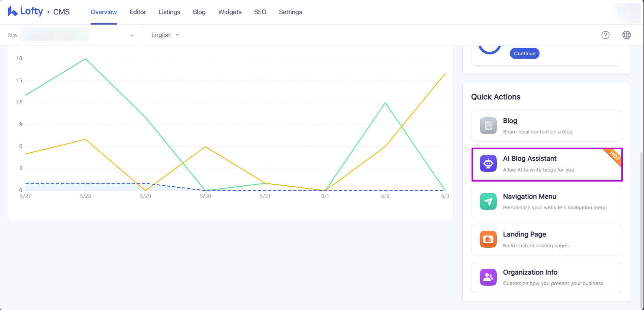Open the Listings tab
This screenshot has height=310, width=644.
tap(169, 12)
